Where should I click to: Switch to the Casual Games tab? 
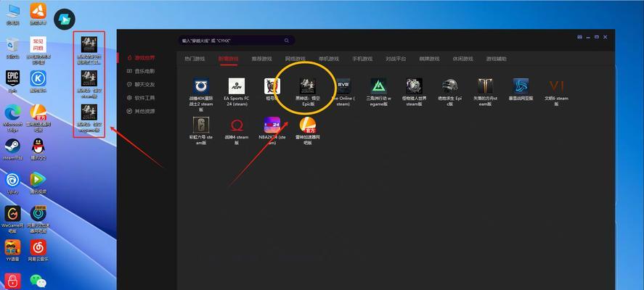[463, 59]
